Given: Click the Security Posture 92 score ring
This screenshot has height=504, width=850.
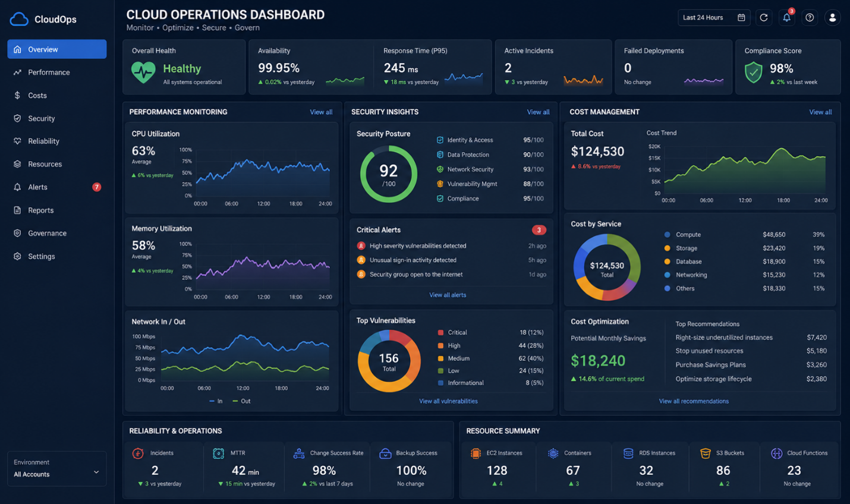Looking at the screenshot, I should click(x=389, y=174).
